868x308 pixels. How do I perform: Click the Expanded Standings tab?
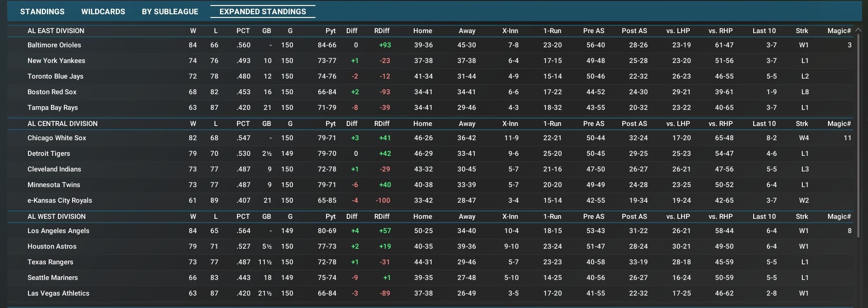tap(263, 11)
